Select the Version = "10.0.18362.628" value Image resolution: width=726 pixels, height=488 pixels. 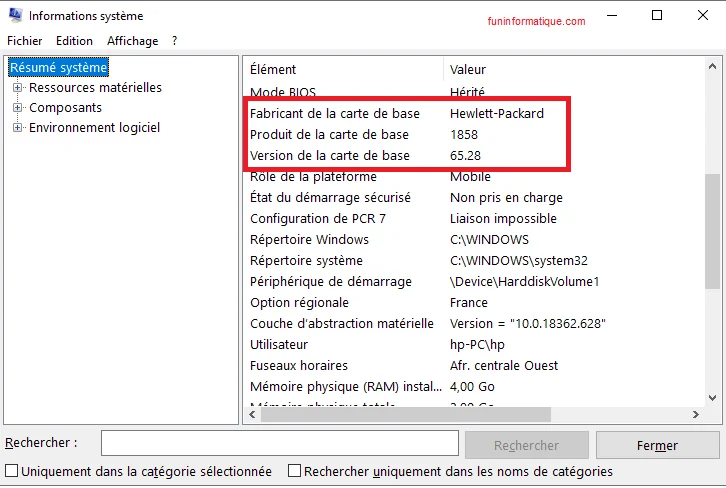tap(528, 324)
